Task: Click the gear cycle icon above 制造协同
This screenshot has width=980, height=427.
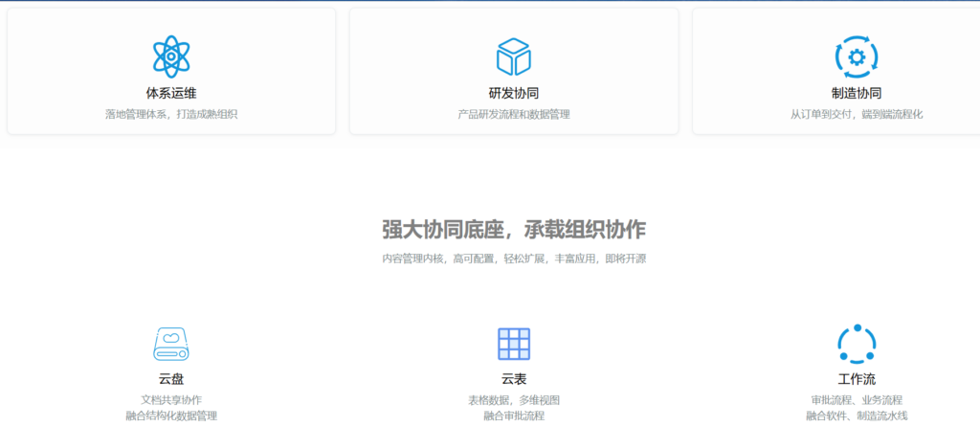Action: [x=856, y=56]
